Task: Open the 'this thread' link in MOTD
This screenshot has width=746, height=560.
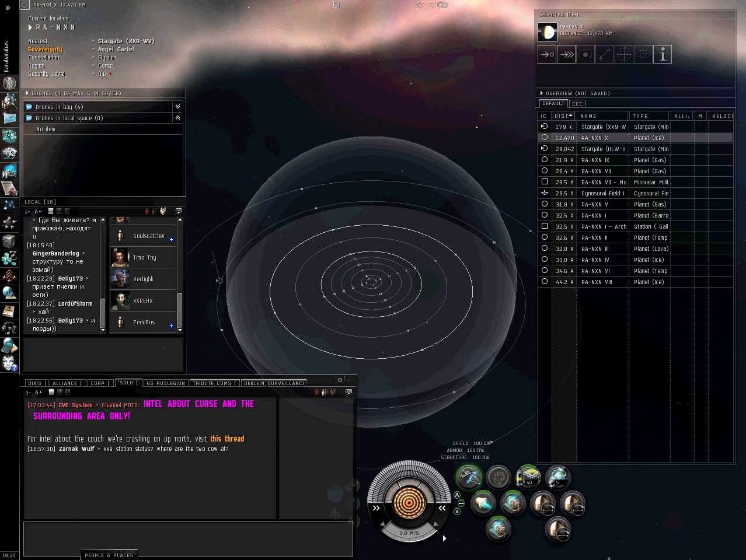Action: coord(227,439)
